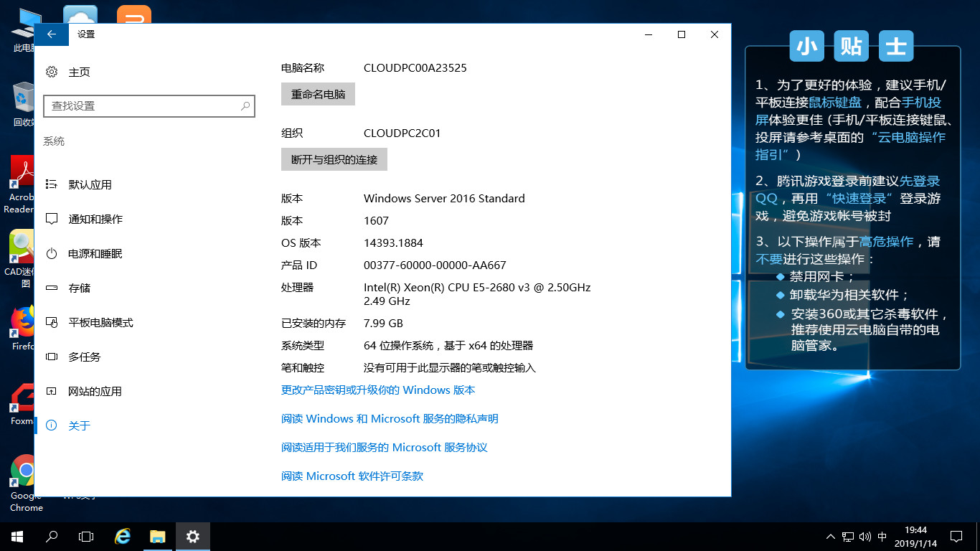Open 更改产品密钥或升级你的 Windows 版本 link
The image size is (980, 551).
378,390
